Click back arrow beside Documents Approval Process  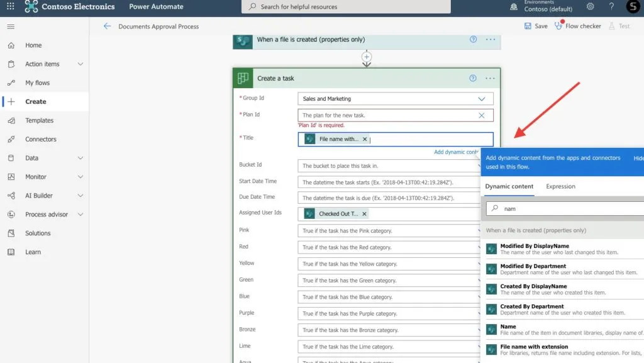coord(107,26)
